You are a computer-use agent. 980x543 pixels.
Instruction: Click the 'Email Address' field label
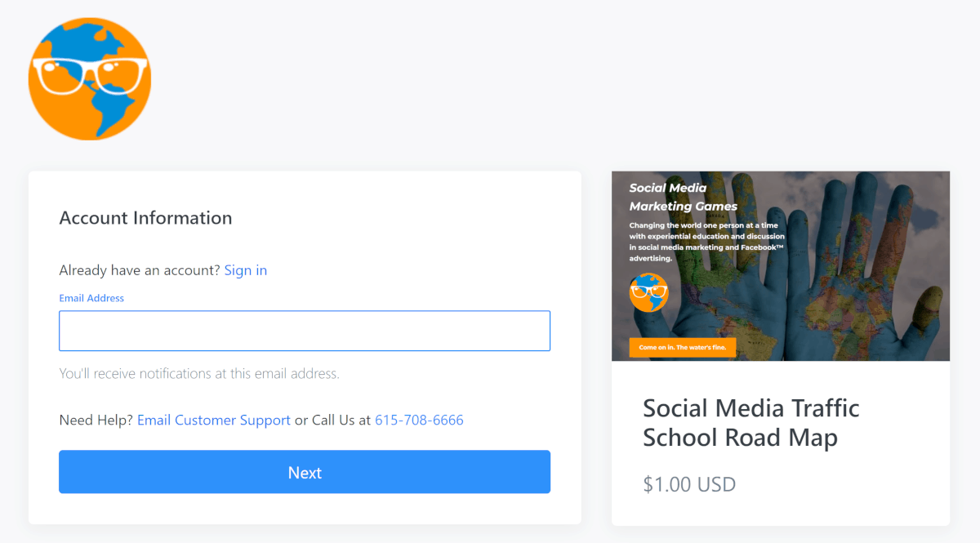(x=91, y=298)
